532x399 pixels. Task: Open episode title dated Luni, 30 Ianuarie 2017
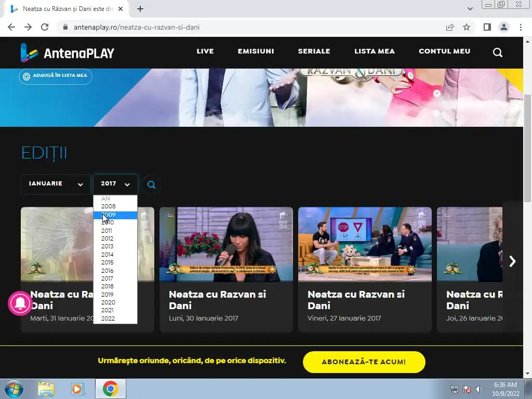click(x=218, y=300)
